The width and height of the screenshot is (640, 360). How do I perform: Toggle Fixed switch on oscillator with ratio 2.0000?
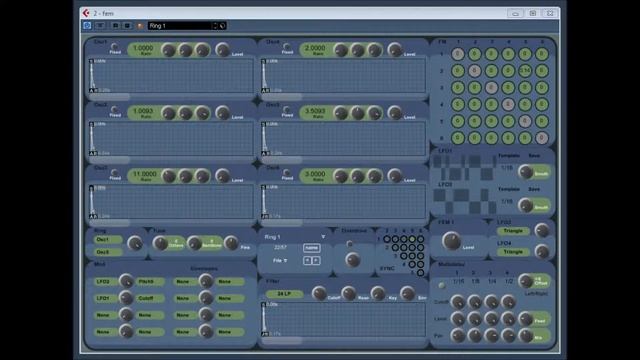pyautogui.click(x=287, y=47)
